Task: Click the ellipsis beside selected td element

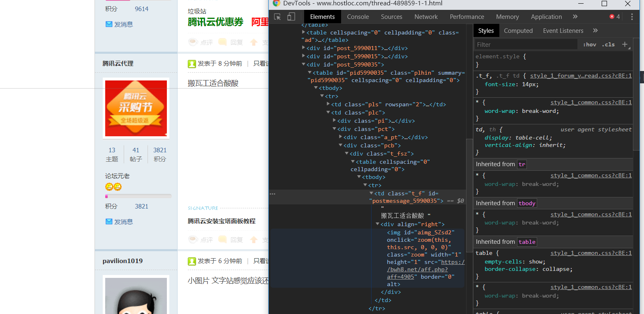Action: (272, 194)
